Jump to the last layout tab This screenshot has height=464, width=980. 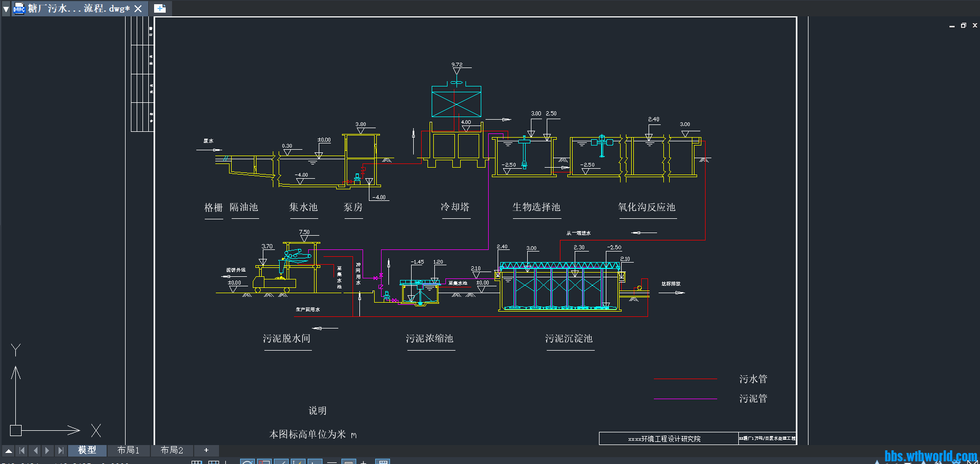61,450
